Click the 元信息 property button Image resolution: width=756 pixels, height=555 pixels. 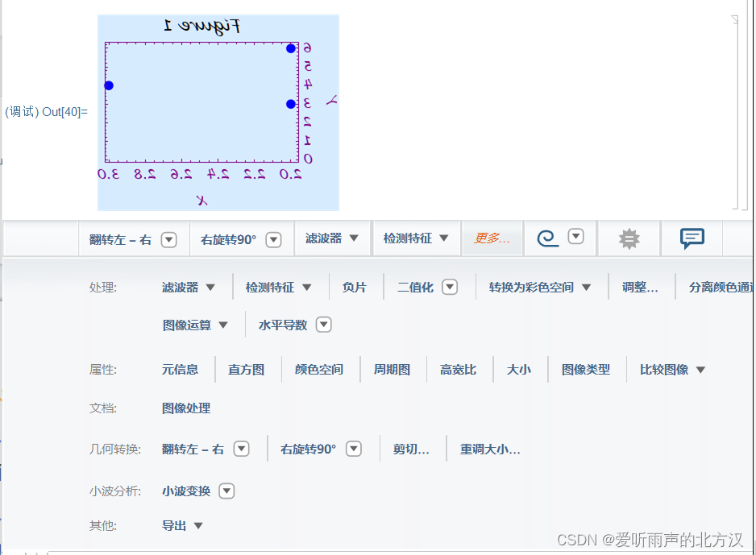[180, 370]
